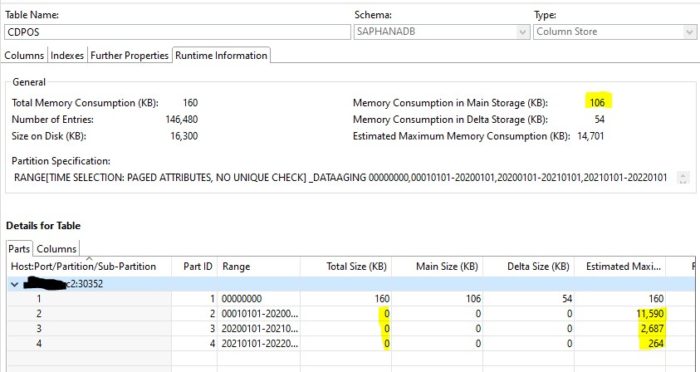Click the Range cell 00010101-20200...

coord(260,314)
